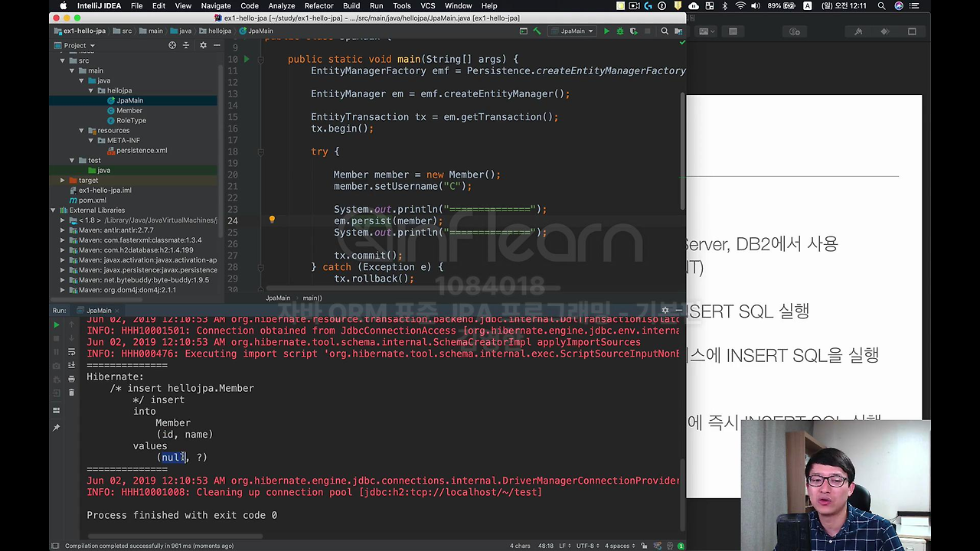Click the UTF-8 encoding in status bar
Image resolution: width=980 pixels, height=551 pixels.
point(587,546)
